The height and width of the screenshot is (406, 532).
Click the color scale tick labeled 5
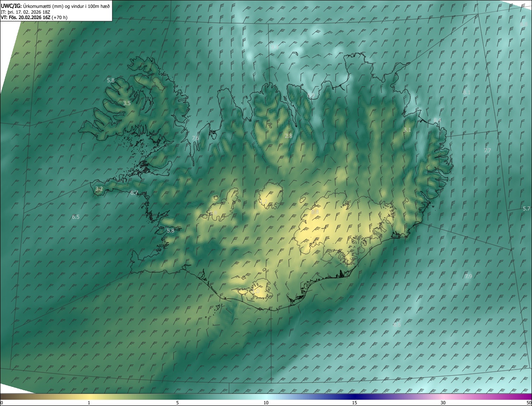point(177,403)
